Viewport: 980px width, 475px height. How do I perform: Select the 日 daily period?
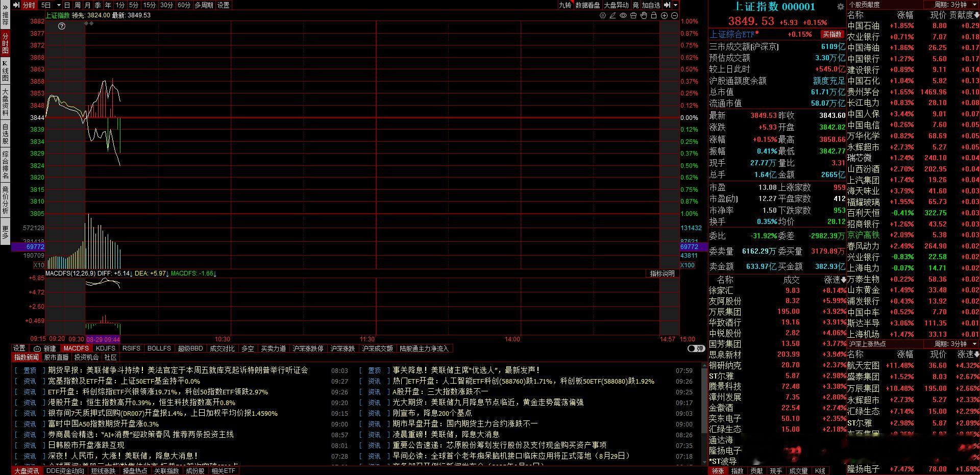67,5
